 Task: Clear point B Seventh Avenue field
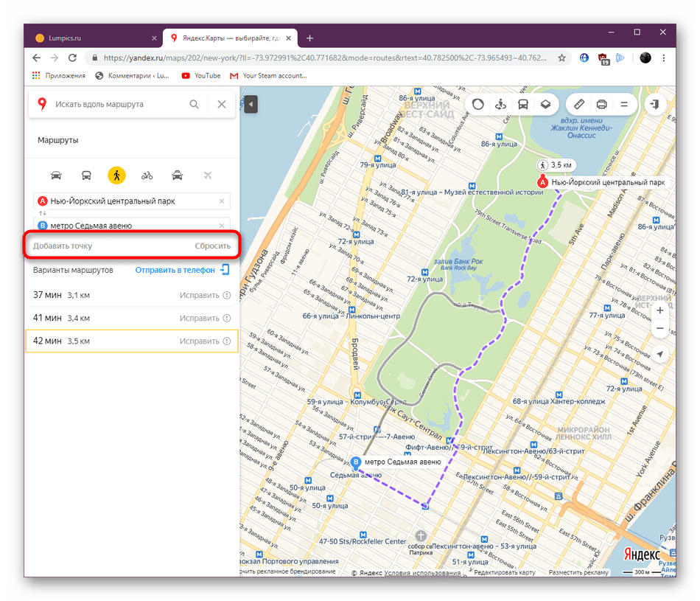tap(222, 226)
